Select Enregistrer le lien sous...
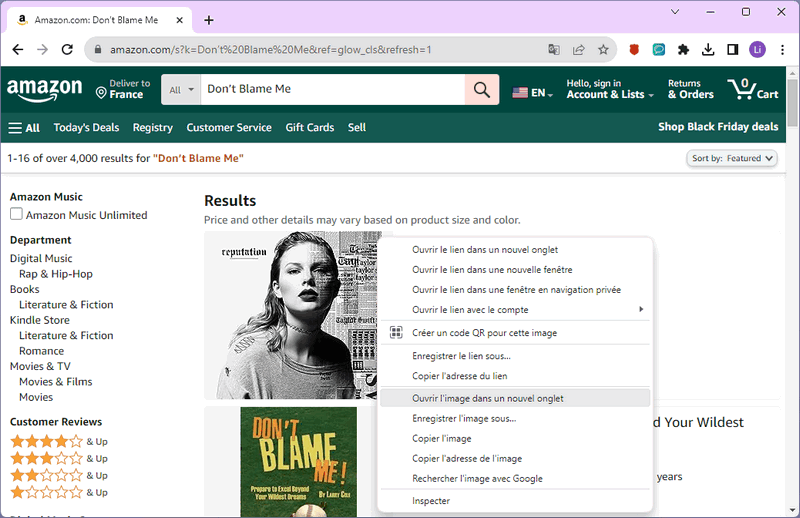The image size is (800, 518). pos(515,356)
